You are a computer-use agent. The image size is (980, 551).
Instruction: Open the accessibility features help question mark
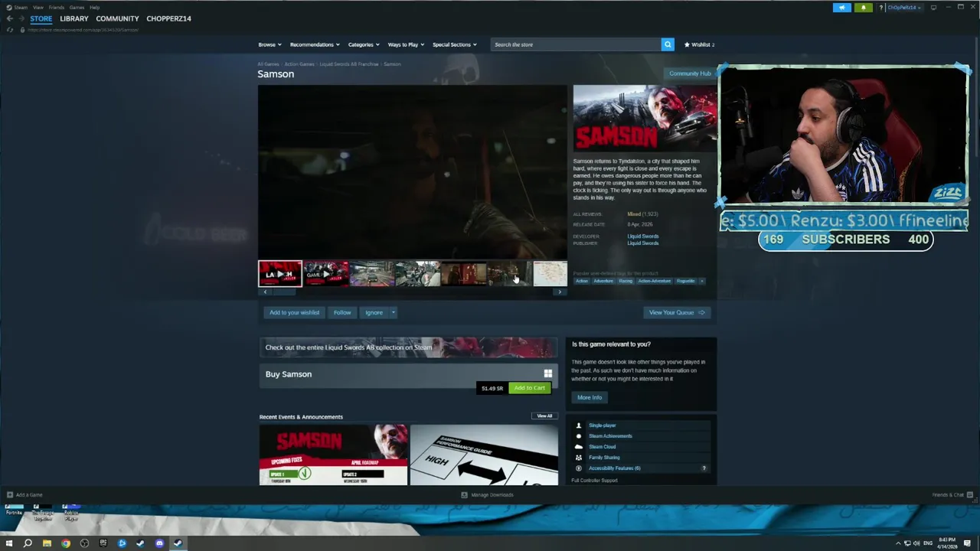tap(704, 468)
